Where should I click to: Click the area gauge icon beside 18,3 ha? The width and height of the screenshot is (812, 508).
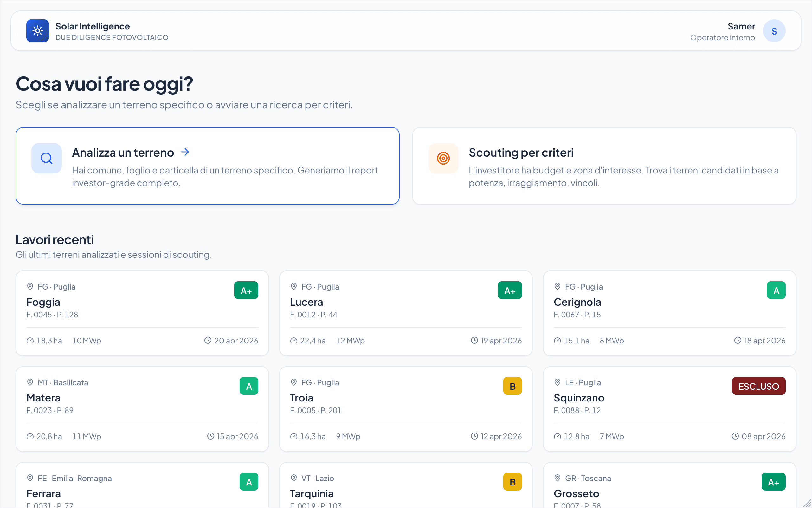[30, 341]
